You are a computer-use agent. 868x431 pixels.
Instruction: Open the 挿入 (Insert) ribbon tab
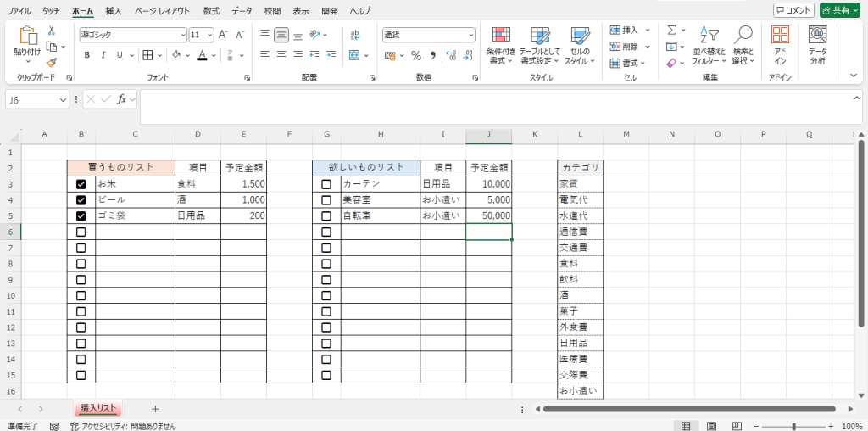pyautogui.click(x=113, y=11)
